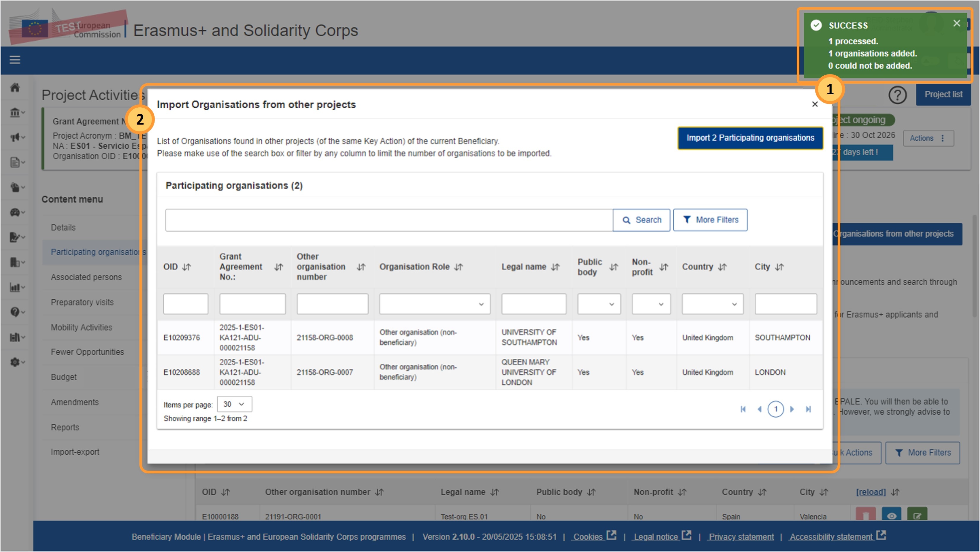
Task: Close the Import Organisations dialog
Action: click(x=815, y=104)
